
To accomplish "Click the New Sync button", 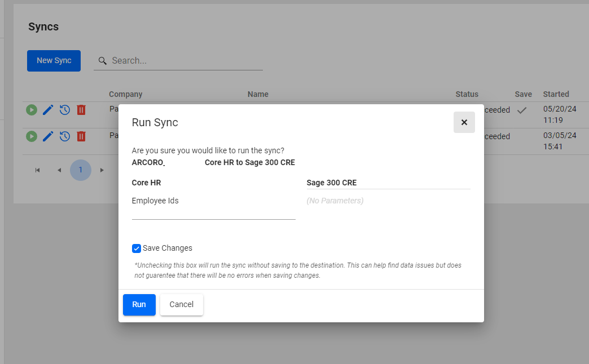I will pos(54,61).
